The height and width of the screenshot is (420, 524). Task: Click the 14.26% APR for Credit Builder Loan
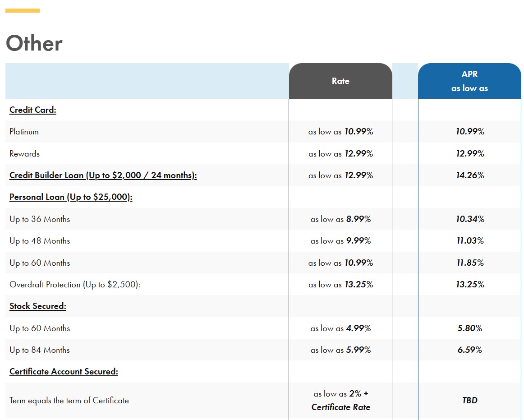point(469,175)
